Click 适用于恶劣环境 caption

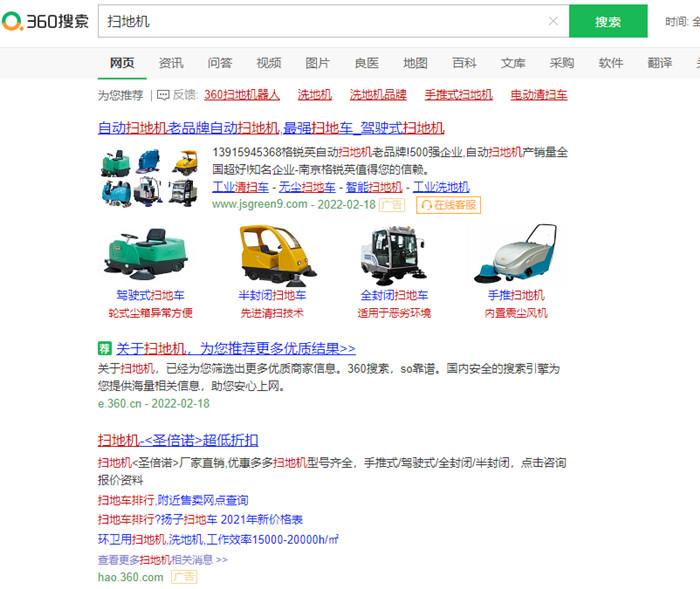point(394,313)
